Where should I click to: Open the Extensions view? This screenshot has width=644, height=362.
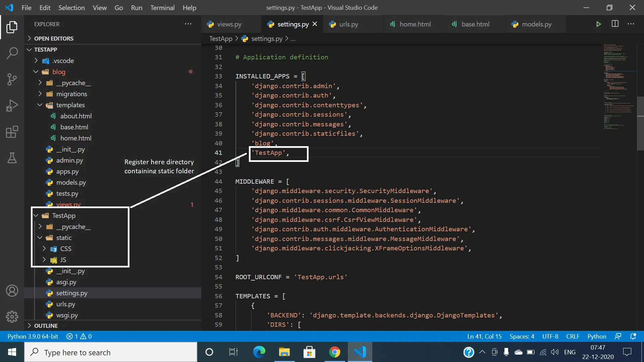tap(12, 132)
